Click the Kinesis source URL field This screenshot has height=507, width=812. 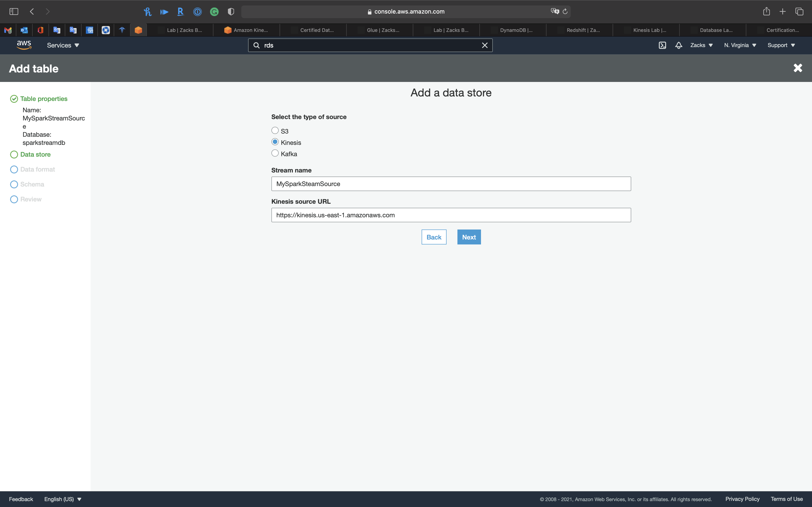[451, 215]
